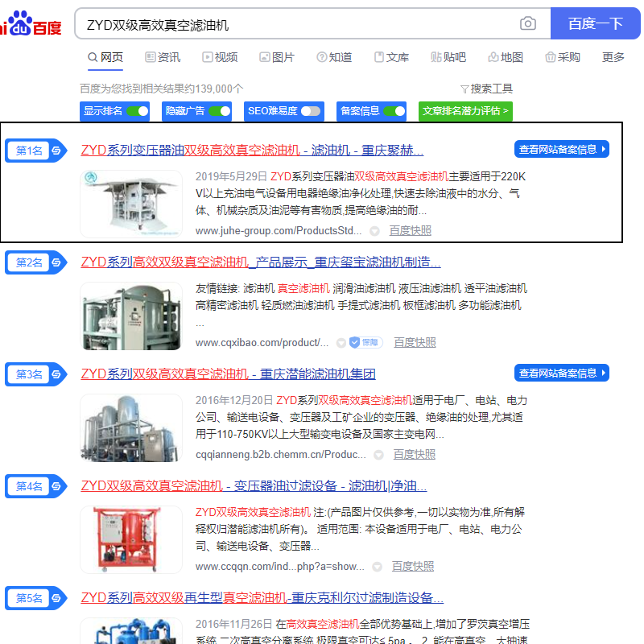Viewport: 644px width, 644px height.
Task: Open 百度快照 for ccqqn result
Action: [413, 567]
